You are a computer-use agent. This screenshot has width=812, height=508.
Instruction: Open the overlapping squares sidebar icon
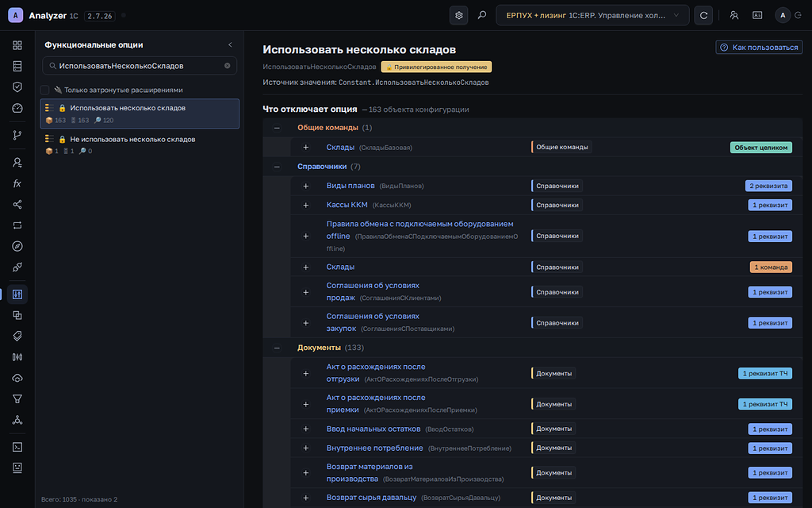click(x=17, y=315)
